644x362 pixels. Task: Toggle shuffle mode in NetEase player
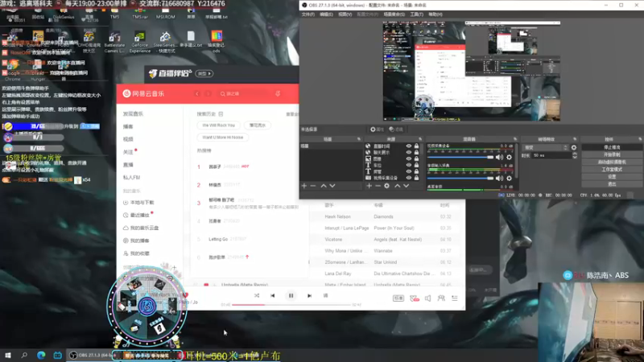click(257, 295)
